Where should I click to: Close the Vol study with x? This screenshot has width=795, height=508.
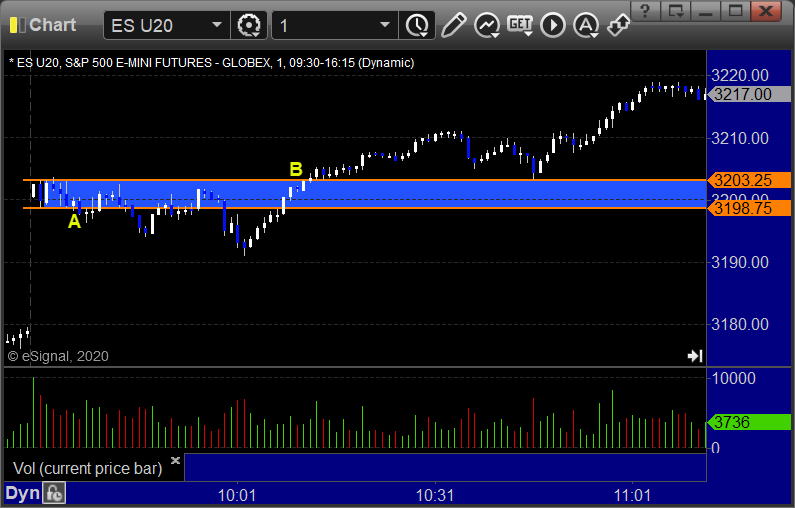(x=175, y=460)
